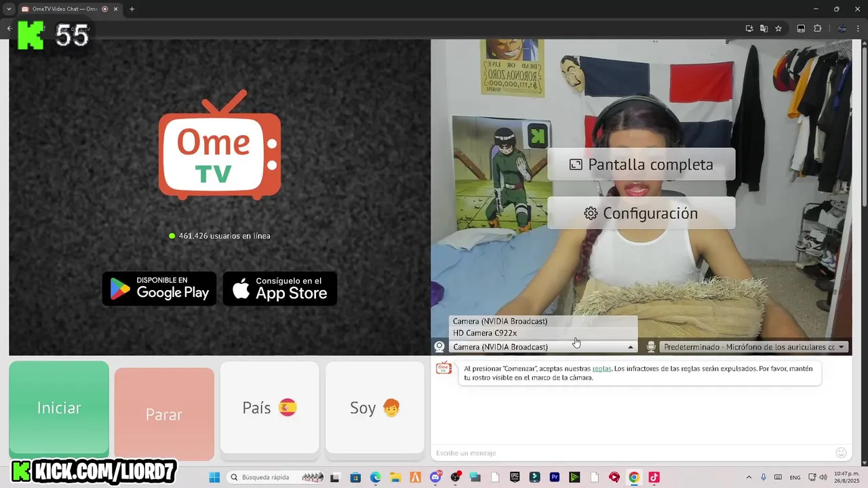Screen dimensions: 868x488
Task: Open the pink music app on taskbar
Action: pyautogui.click(x=654, y=477)
